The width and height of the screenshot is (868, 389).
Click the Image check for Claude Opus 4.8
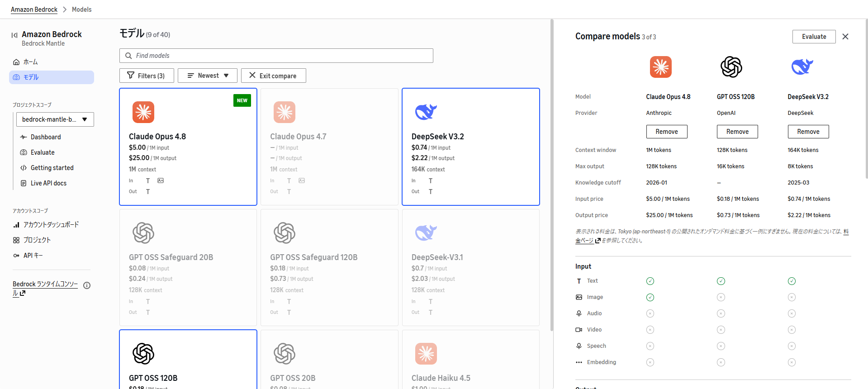650,297
